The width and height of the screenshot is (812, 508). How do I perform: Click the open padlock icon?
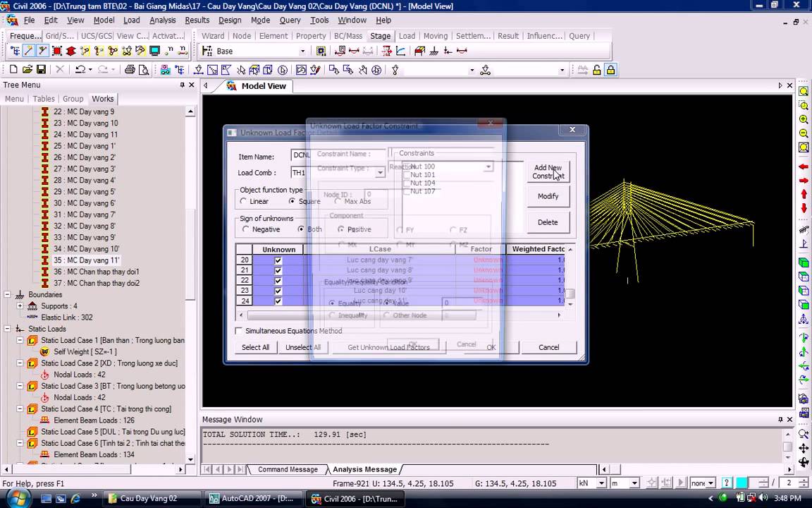pos(596,69)
